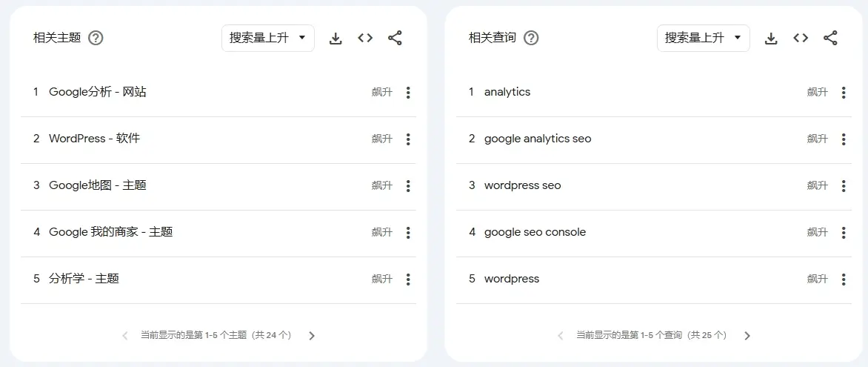Download 相关查询 data as CSV

point(771,39)
